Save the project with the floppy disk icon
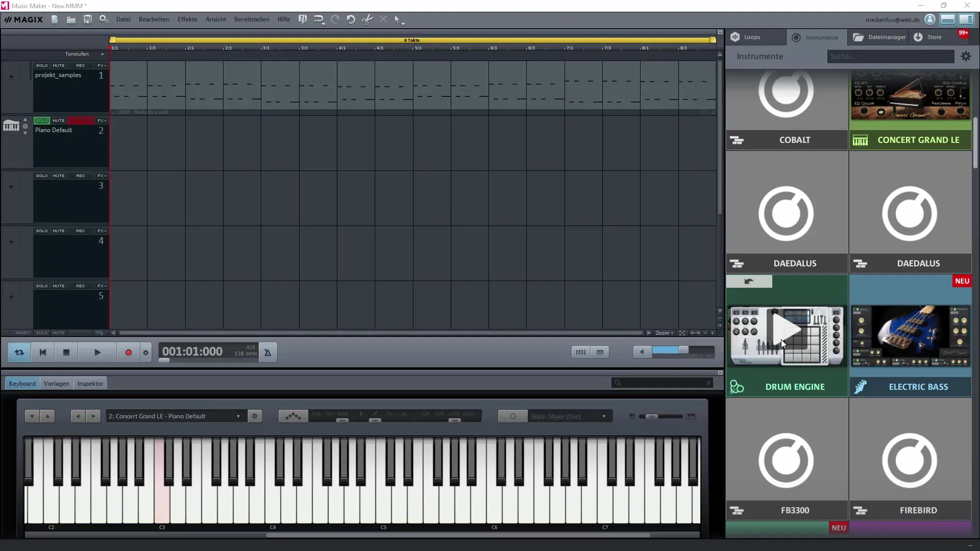Image resolution: width=980 pixels, height=551 pixels. point(88,19)
